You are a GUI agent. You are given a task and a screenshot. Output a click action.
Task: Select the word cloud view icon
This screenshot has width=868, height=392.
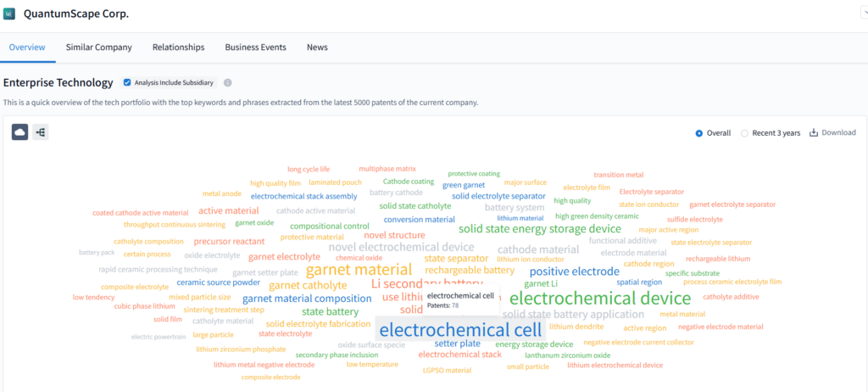pos(19,132)
